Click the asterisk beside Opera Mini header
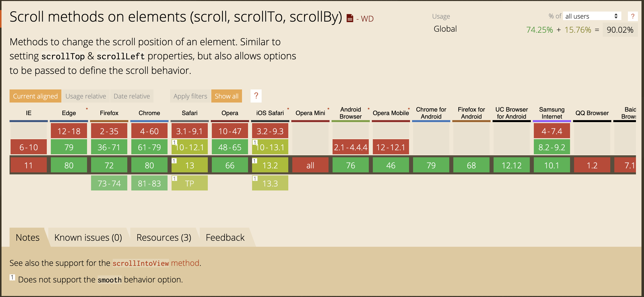 (328, 109)
